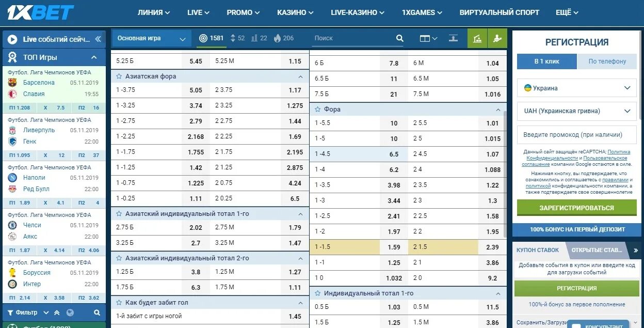
Task: Click the ТОП Игры award ribbon icon
Action: pos(12,57)
